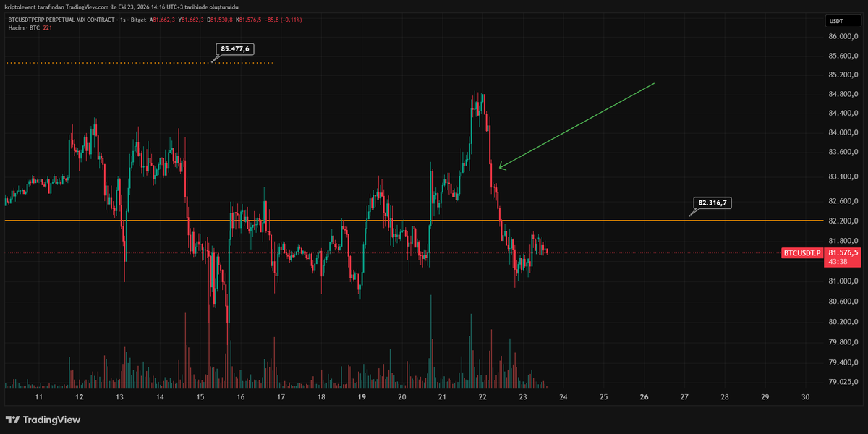Viewport: 868px width, 434px height.
Task: Click date 21 on the time axis
Action: click(442, 396)
